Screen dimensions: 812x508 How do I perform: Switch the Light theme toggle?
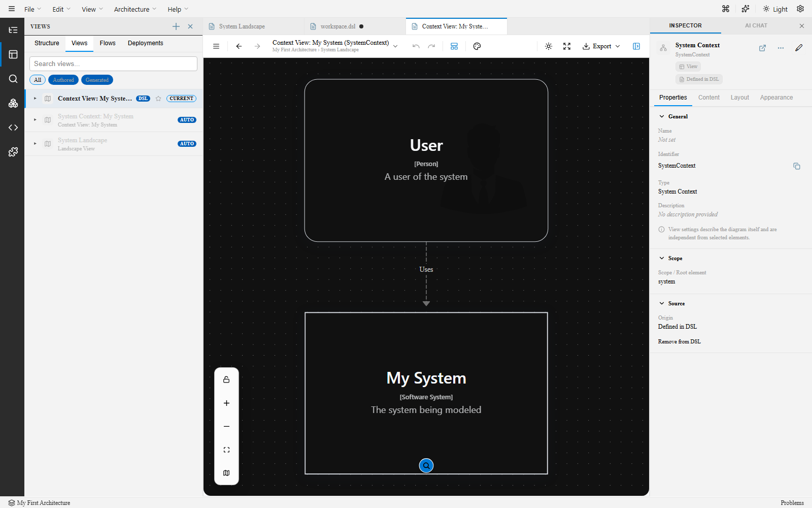pos(775,9)
